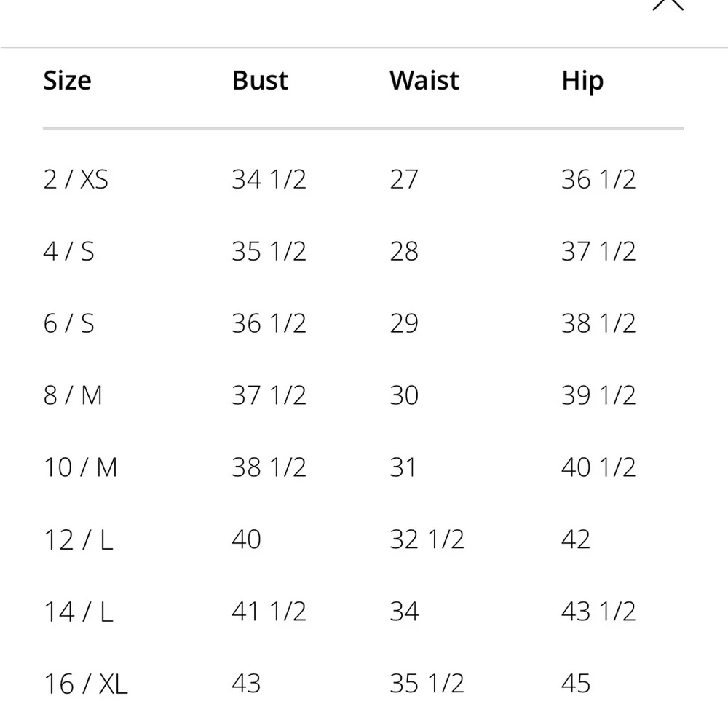Viewport: 728px width, 728px height.
Task: Select the 16 / XL size row label
Action: pos(85,684)
